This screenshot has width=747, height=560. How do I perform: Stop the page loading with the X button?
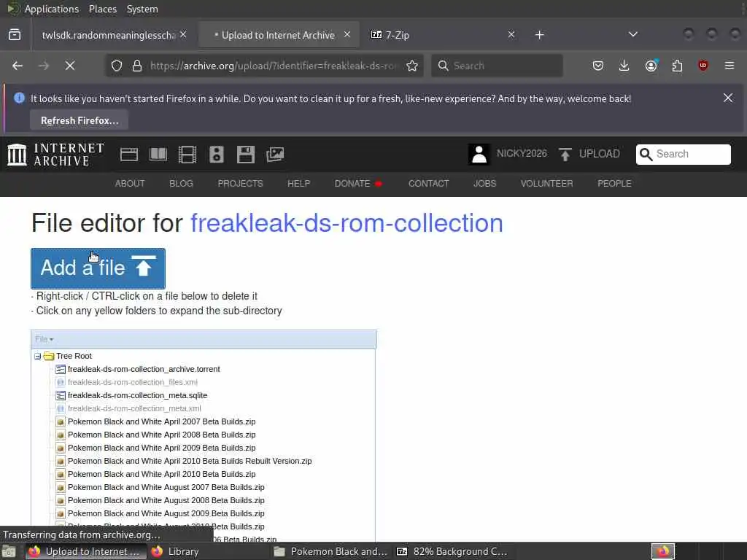(70, 66)
